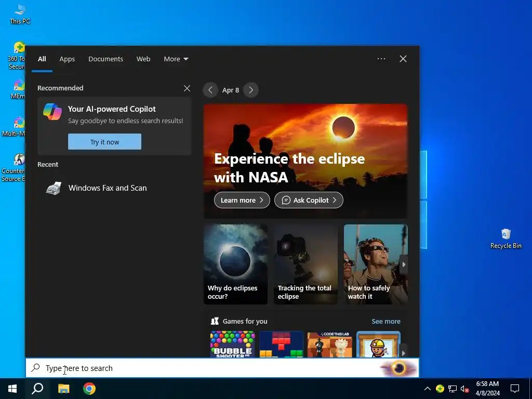Click the Type here to search field
532x399 pixels.
pos(222,368)
